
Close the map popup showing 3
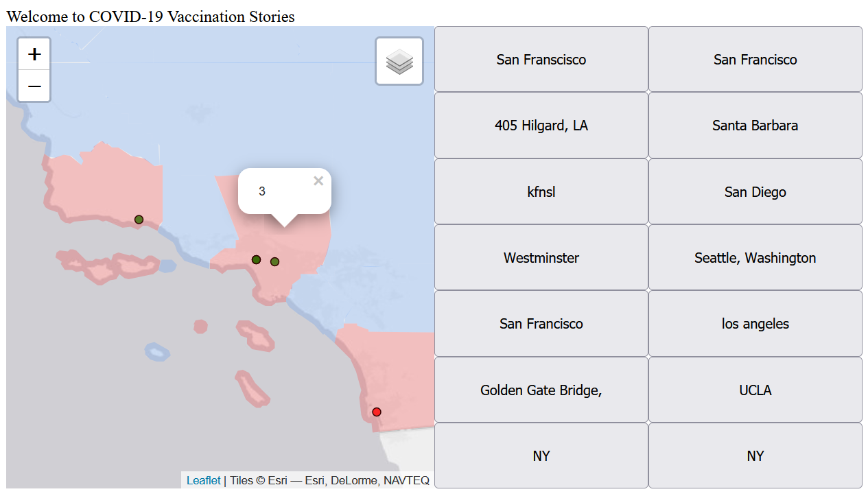click(318, 181)
